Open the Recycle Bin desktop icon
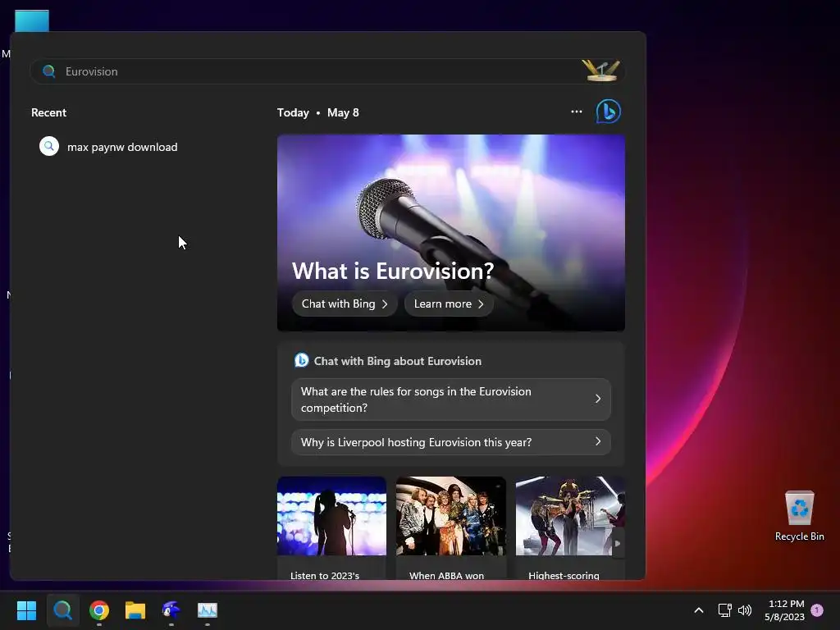 pyautogui.click(x=799, y=515)
